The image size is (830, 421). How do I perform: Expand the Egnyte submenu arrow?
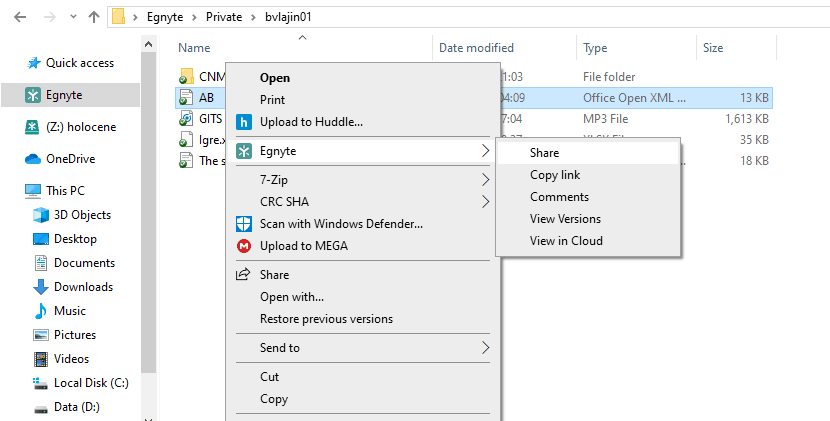pos(485,151)
